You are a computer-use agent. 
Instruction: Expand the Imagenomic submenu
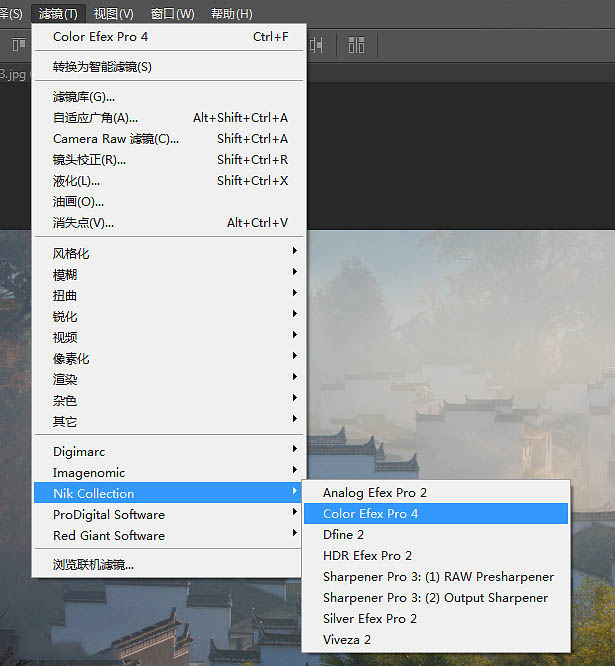click(89, 472)
